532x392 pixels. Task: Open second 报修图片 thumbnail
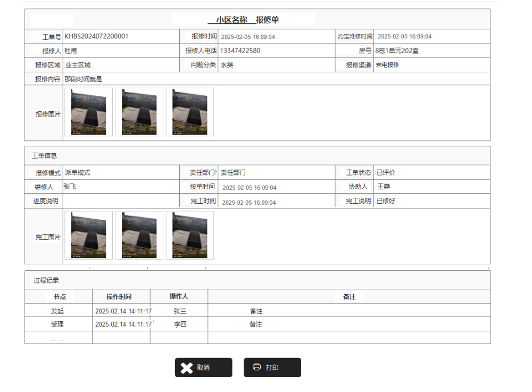click(x=139, y=112)
